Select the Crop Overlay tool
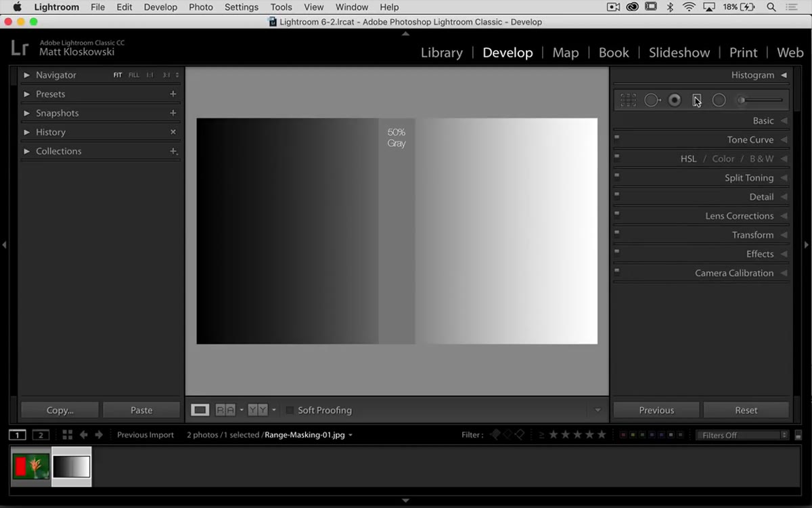The image size is (812, 508). click(628, 100)
